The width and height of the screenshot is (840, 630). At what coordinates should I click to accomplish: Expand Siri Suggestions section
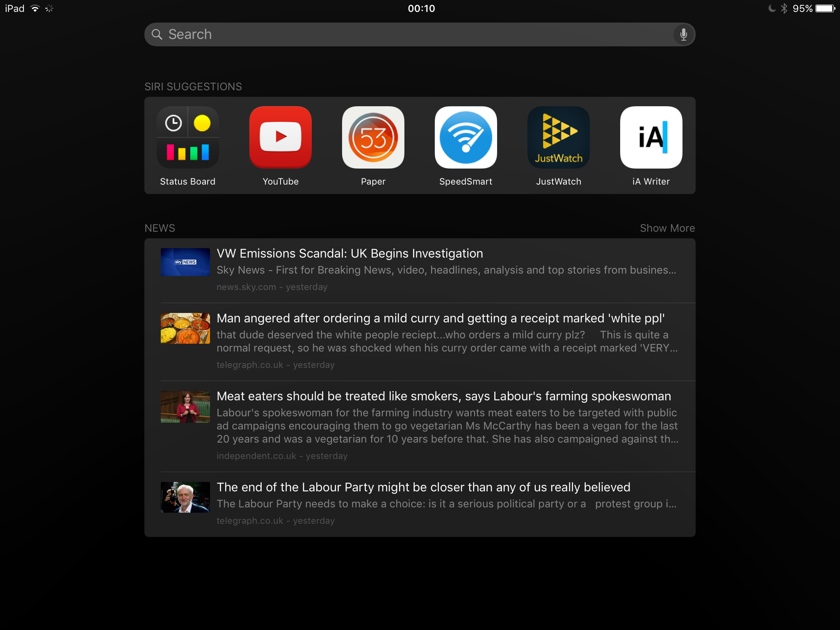click(192, 86)
